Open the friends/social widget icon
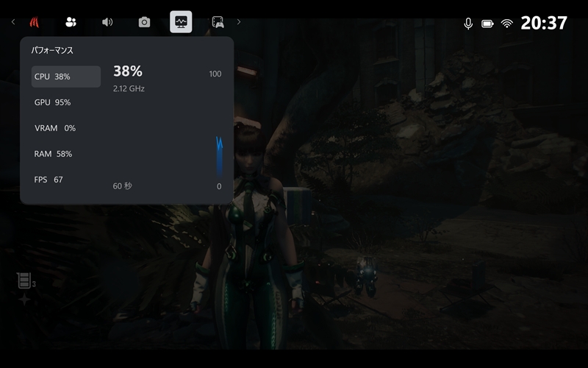 tap(71, 22)
